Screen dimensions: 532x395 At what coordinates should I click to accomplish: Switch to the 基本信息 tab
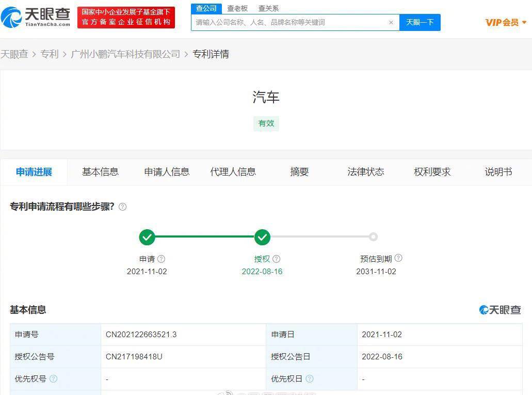pos(101,172)
